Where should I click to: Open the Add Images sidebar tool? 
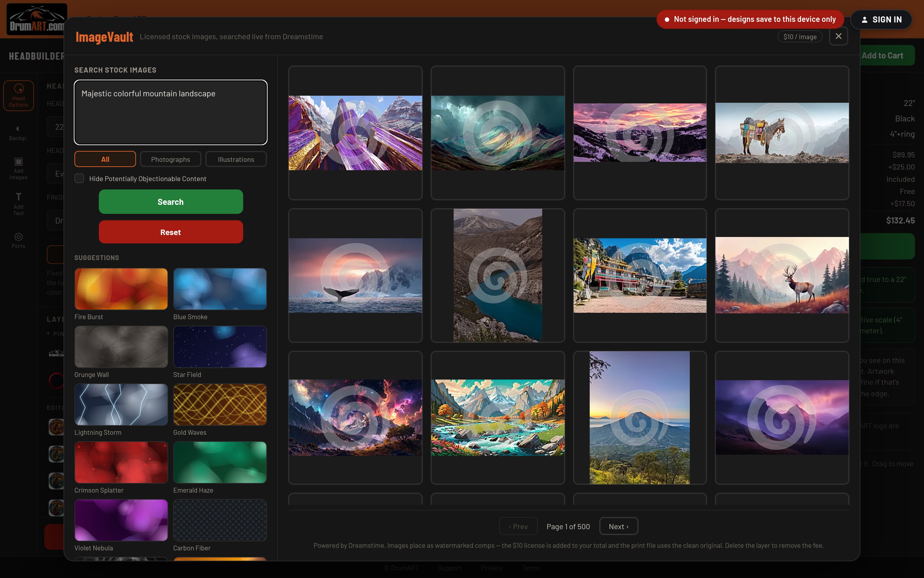pyautogui.click(x=18, y=168)
